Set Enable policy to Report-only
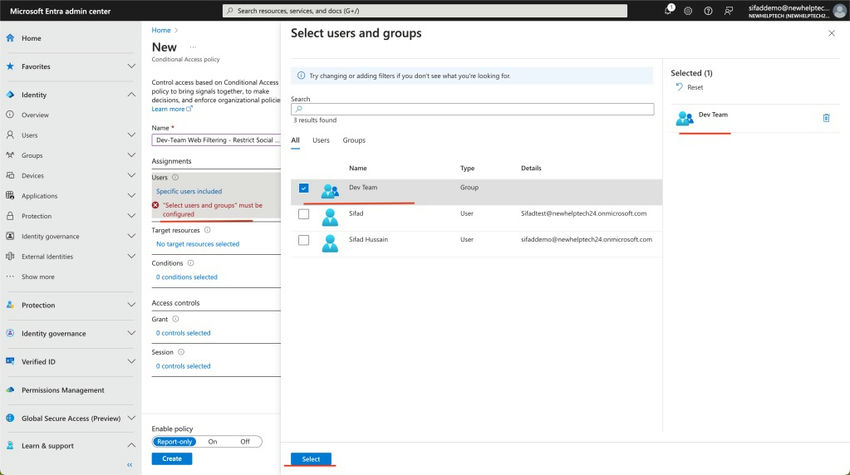The image size is (850, 475). click(174, 441)
